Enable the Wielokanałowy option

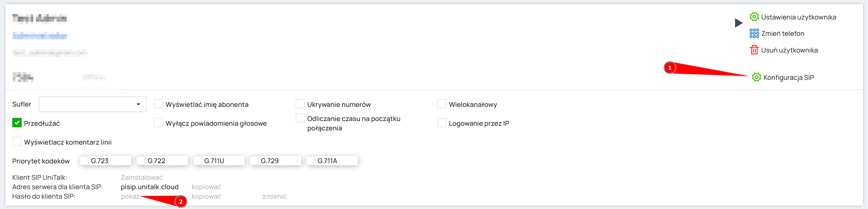[442, 104]
